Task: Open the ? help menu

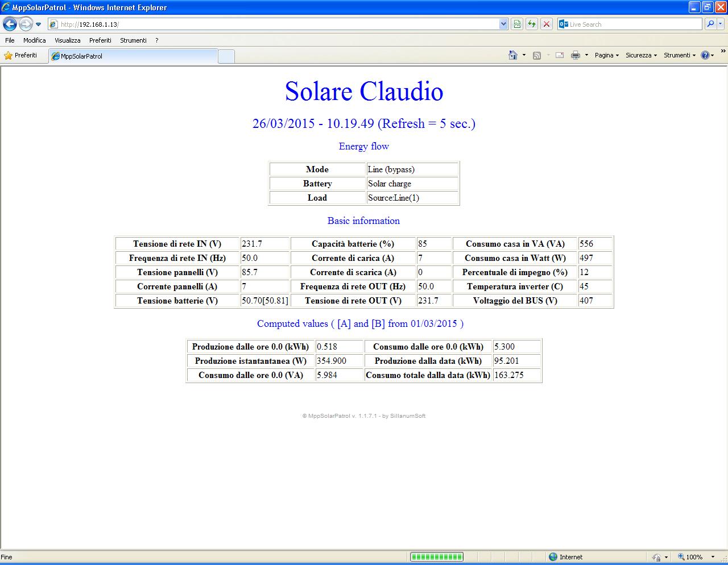Action: click(156, 40)
